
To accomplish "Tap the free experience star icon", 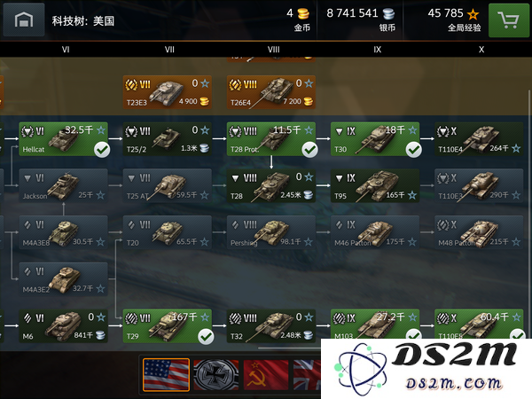I will pyautogui.click(x=473, y=14).
